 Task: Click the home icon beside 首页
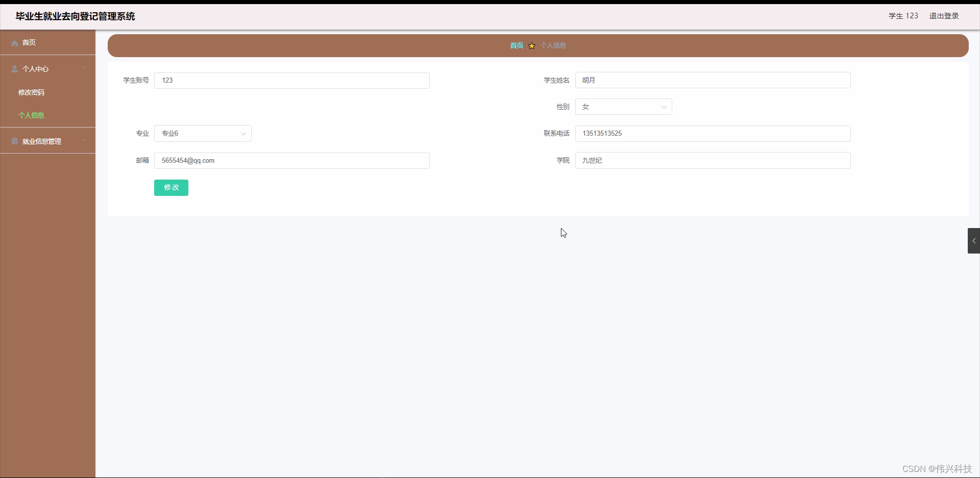14,43
